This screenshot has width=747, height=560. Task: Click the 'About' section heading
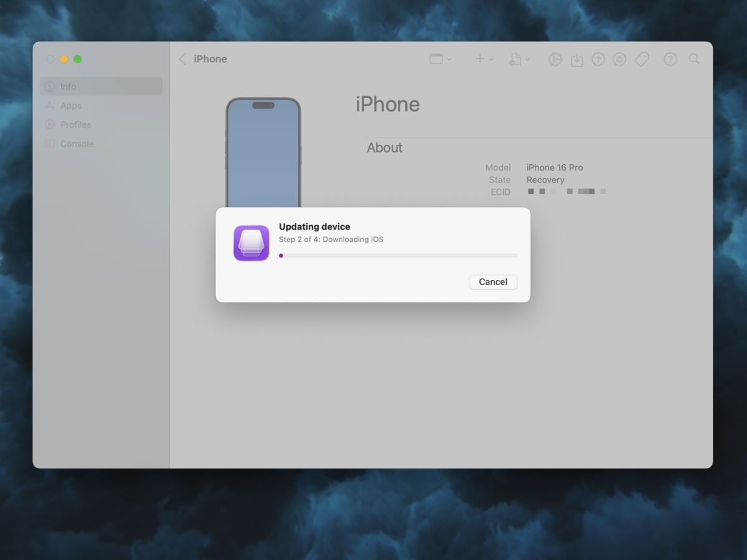pos(385,147)
